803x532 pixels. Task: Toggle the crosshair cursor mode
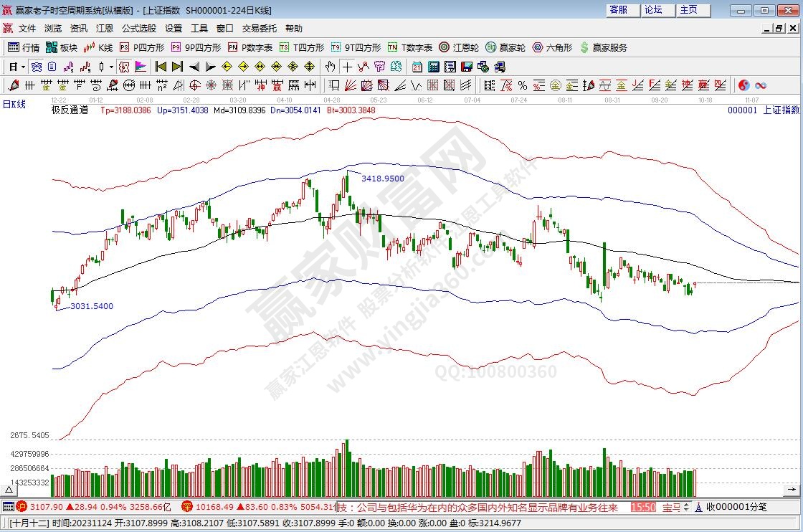pyautogui.click(x=347, y=67)
